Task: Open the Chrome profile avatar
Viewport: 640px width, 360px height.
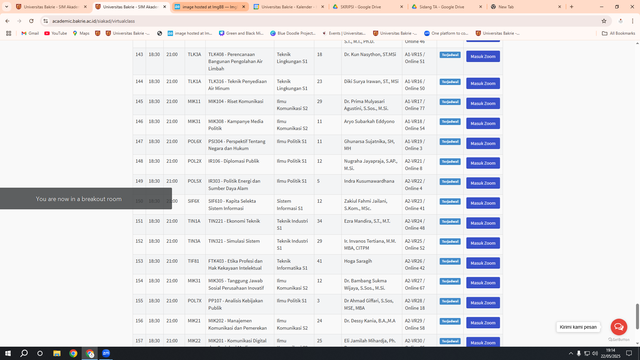Action: coord(620,21)
